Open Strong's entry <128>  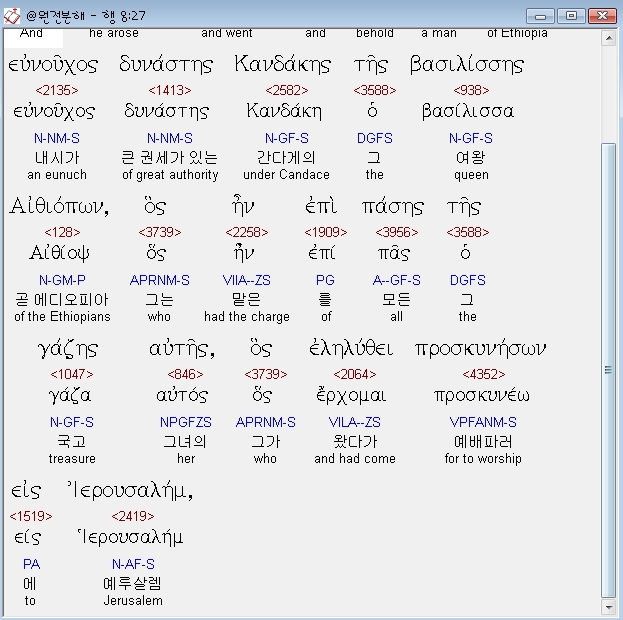[62, 232]
